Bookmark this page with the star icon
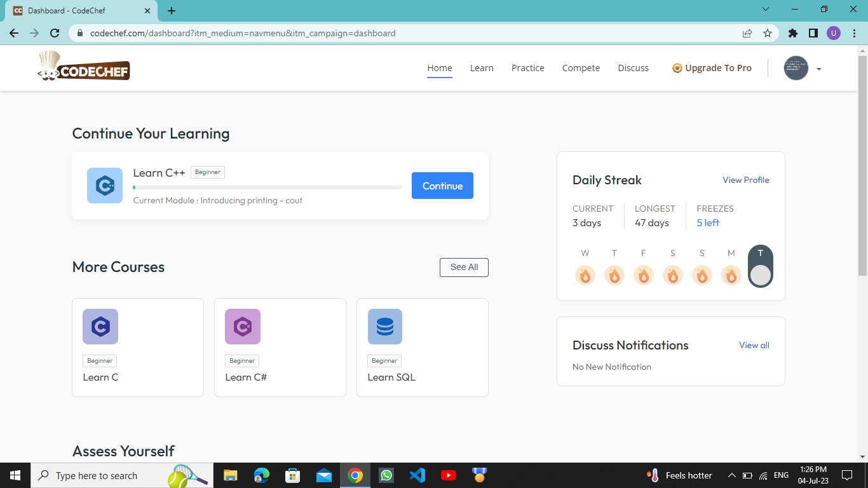This screenshot has width=868, height=488. pos(768,33)
